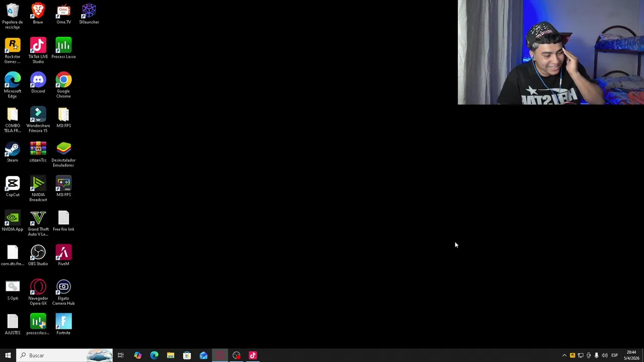The height and width of the screenshot is (362, 644).
Task: Launch Copilot from the taskbar
Action: click(x=137, y=355)
